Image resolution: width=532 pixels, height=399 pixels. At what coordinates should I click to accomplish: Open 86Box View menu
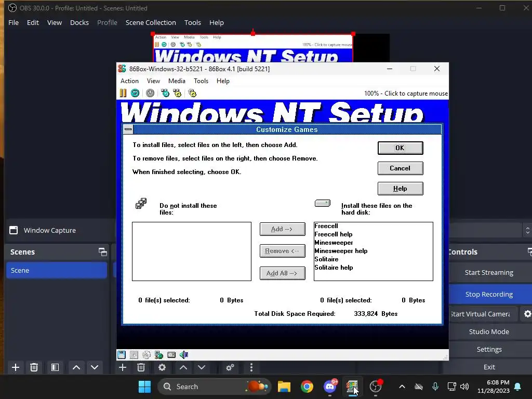[x=153, y=81]
